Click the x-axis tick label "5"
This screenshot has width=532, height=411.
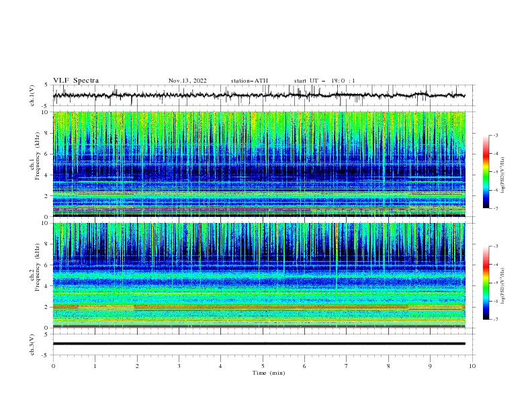(263, 366)
